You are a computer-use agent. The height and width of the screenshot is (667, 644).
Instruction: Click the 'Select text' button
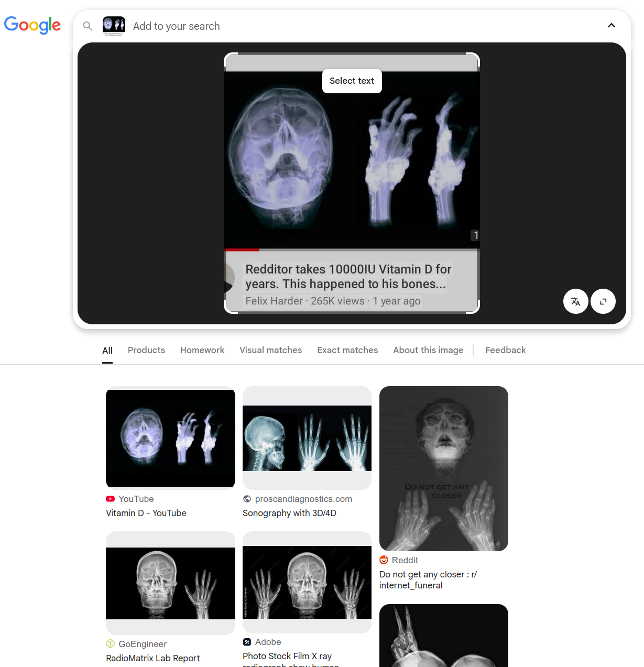[352, 81]
